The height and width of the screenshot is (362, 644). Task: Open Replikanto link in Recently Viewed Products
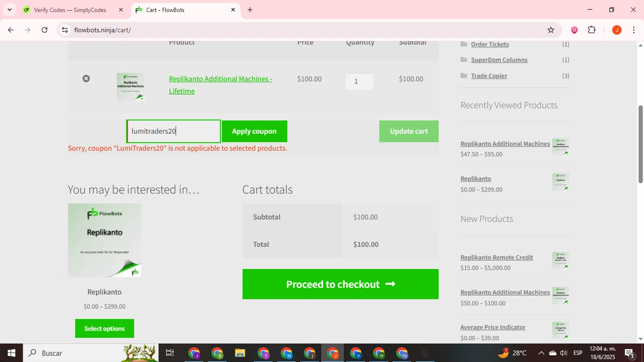click(476, 179)
